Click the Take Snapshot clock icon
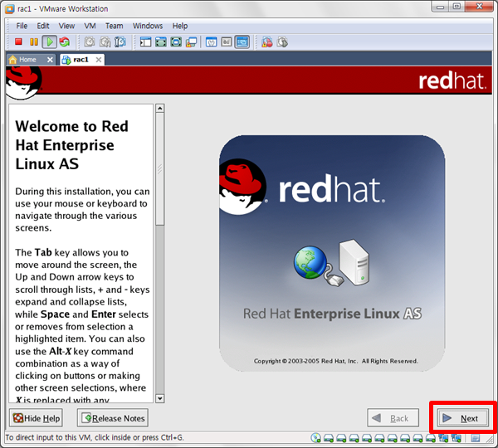This screenshot has width=498, height=448. coord(90,42)
